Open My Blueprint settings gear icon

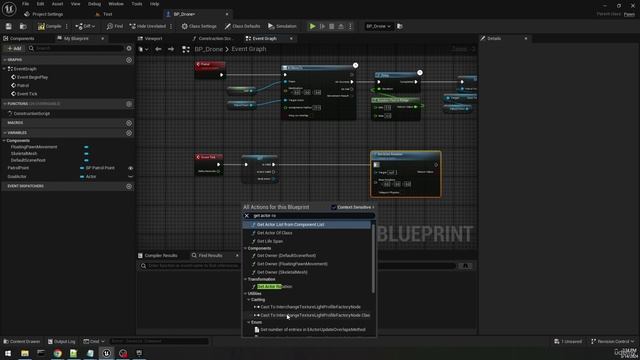coord(129,48)
